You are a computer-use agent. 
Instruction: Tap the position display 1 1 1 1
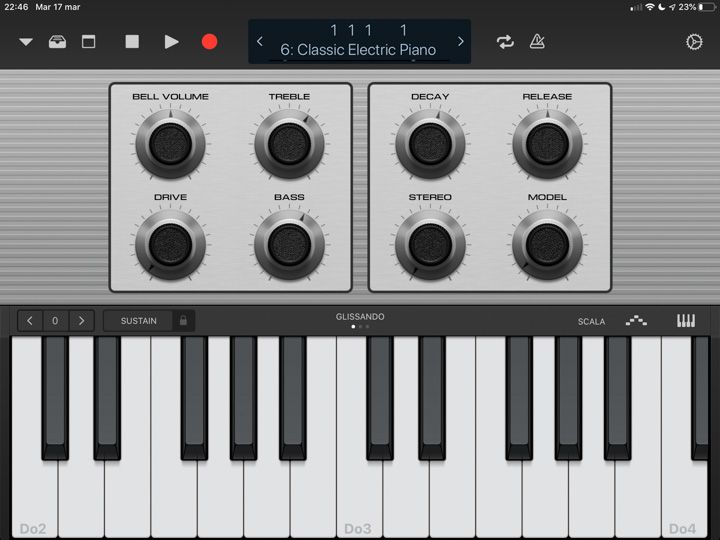click(368, 30)
